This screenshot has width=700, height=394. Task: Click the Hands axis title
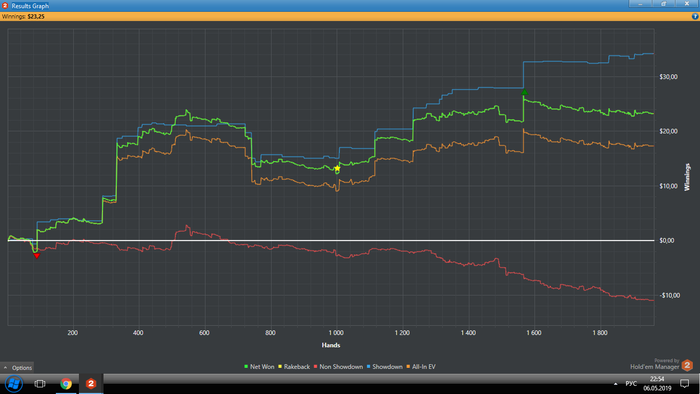(x=331, y=345)
